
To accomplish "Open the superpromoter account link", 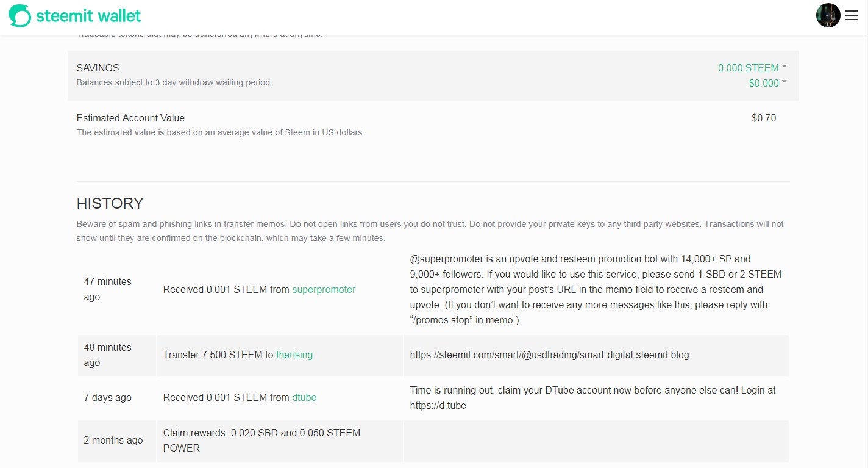I will click(x=324, y=289).
